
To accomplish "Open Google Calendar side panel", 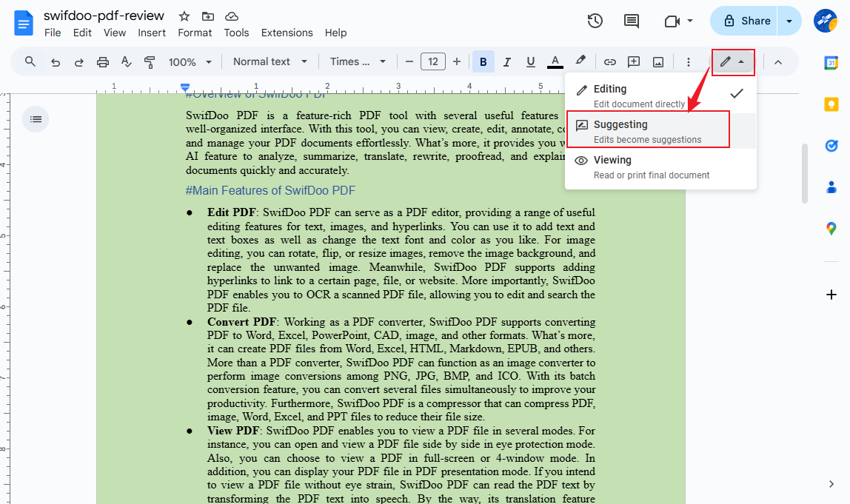I will [831, 63].
